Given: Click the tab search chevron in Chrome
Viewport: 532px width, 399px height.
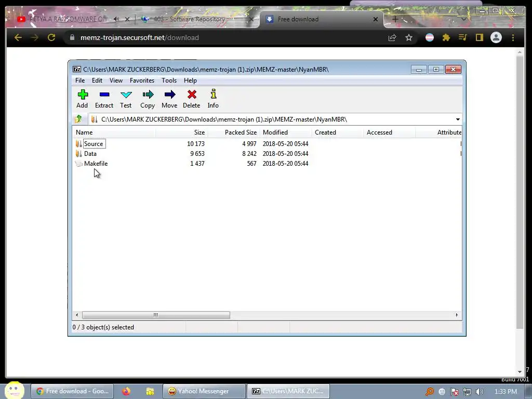Looking at the screenshot, I should [x=464, y=19].
